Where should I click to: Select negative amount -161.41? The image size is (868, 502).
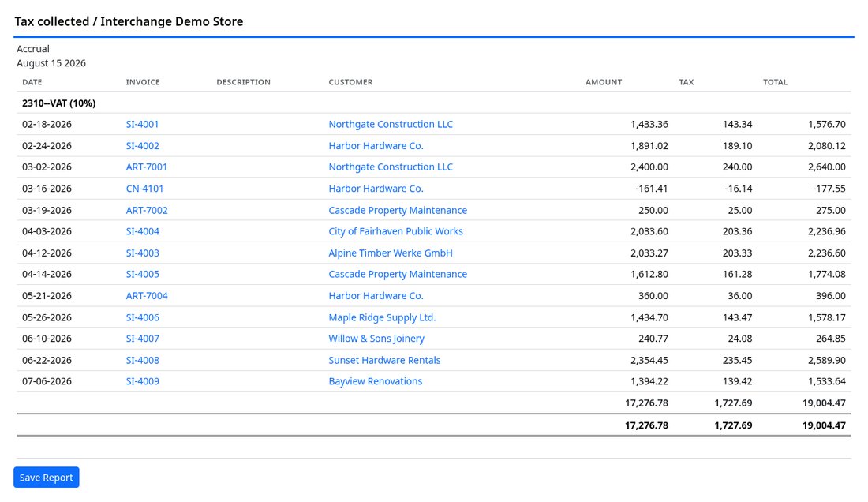pos(652,188)
